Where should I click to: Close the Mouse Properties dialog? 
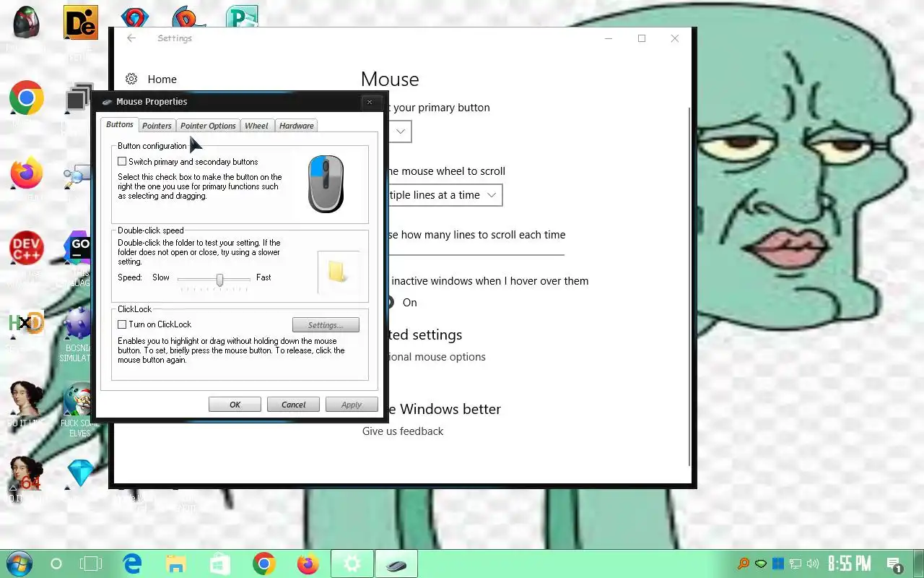click(x=370, y=102)
